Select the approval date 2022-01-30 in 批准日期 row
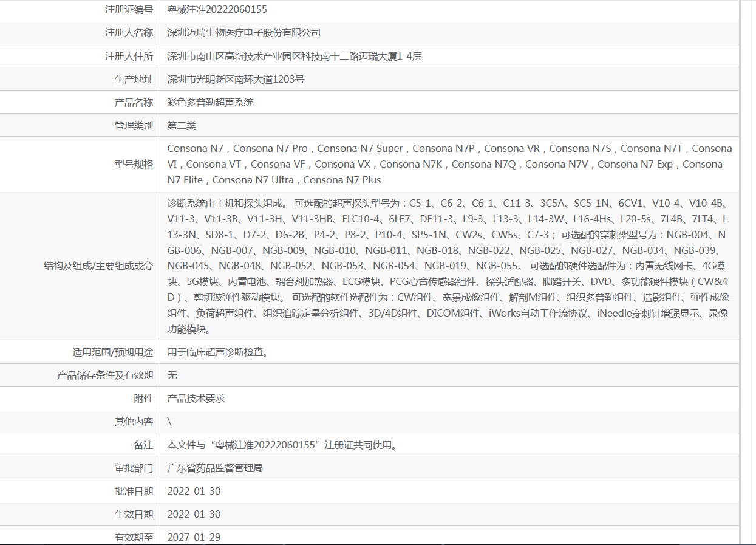This screenshot has height=545, width=756. 194,491
